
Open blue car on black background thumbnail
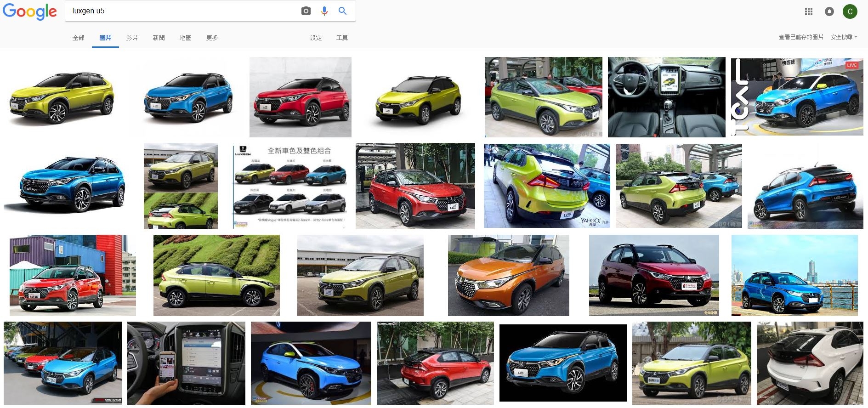563,363
